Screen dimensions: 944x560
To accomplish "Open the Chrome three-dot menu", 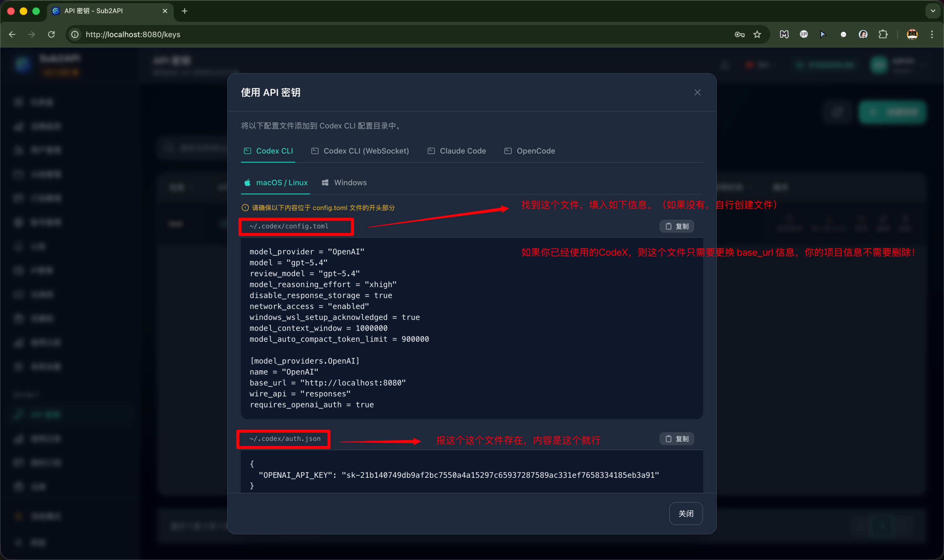I will pos(931,34).
